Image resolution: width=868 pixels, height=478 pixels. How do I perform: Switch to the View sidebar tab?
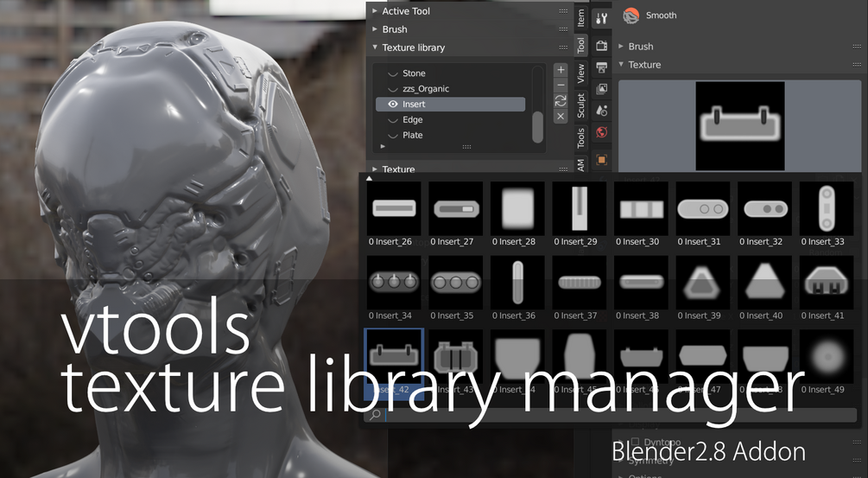point(580,73)
